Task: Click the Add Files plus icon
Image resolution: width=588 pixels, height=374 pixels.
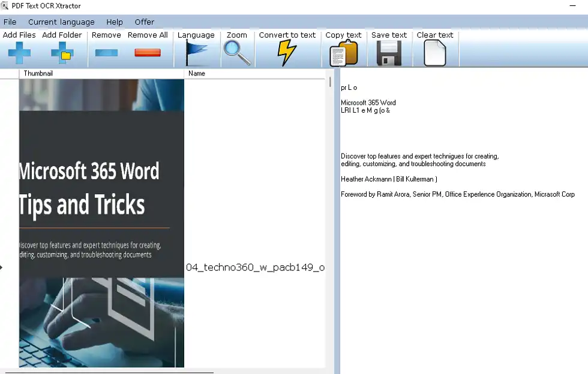Action: (x=19, y=53)
